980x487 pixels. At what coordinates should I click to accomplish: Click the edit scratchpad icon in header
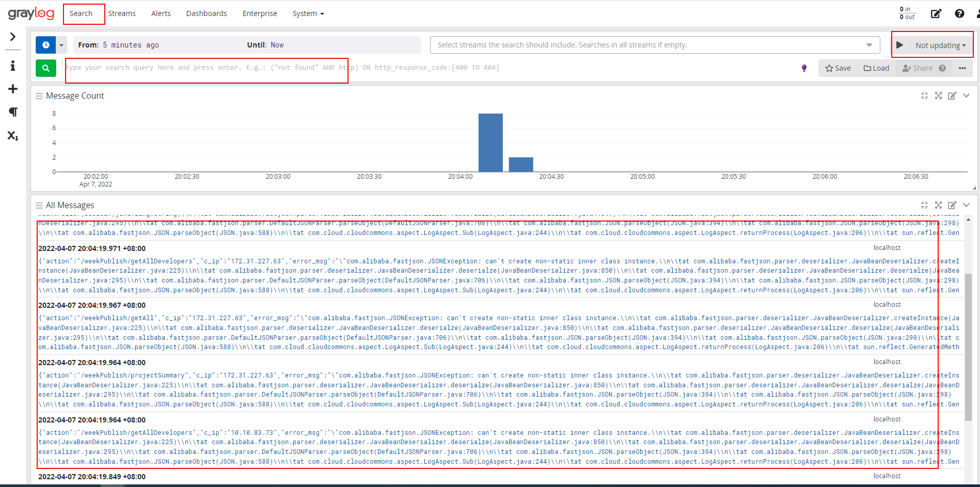[936, 13]
